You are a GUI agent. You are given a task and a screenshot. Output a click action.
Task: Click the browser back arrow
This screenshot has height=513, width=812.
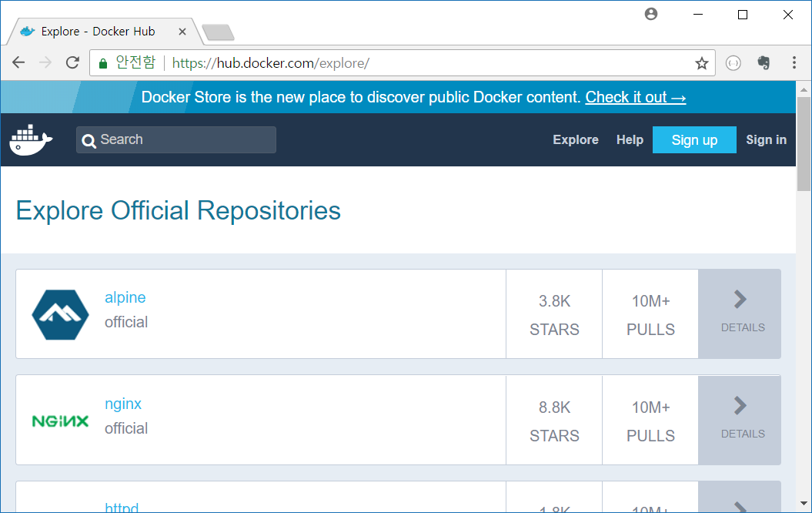point(18,62)
